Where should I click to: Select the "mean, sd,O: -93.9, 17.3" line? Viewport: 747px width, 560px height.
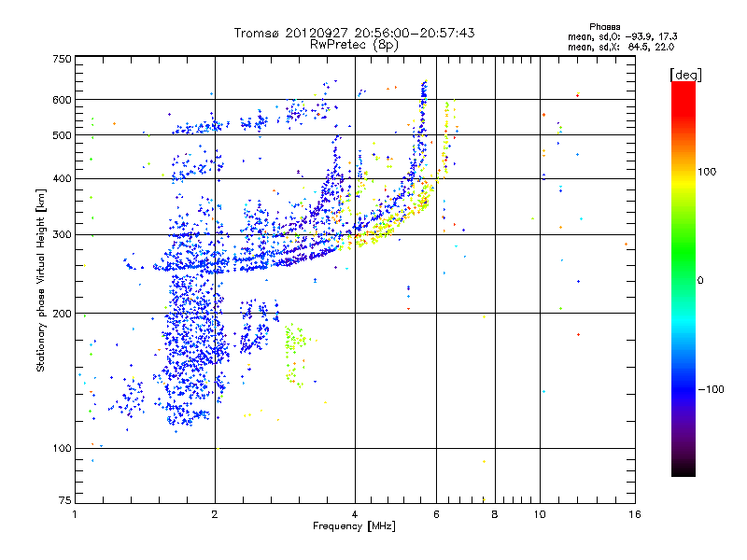[x=622, y=36]
